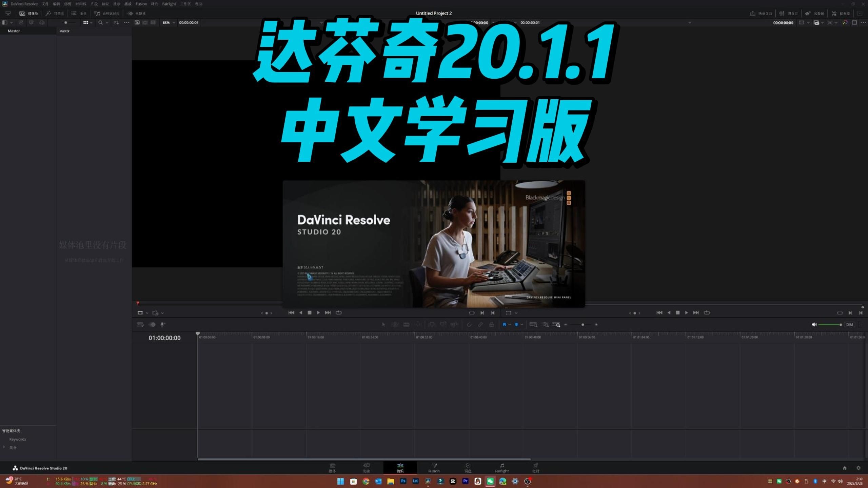
Task: Click the Custom Zoom magnifier icon
Action: [x=556, y=324]
